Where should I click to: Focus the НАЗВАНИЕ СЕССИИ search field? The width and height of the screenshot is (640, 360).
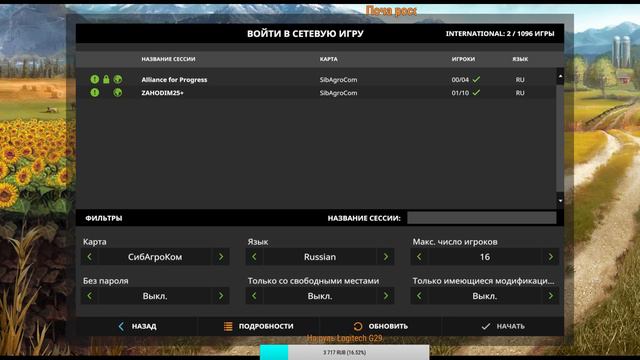(x=482, y=218)
